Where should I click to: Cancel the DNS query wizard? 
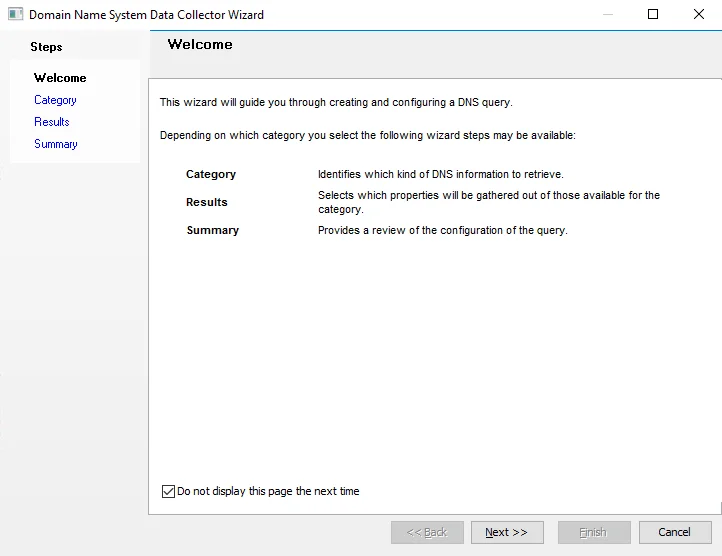pos(675,533)
